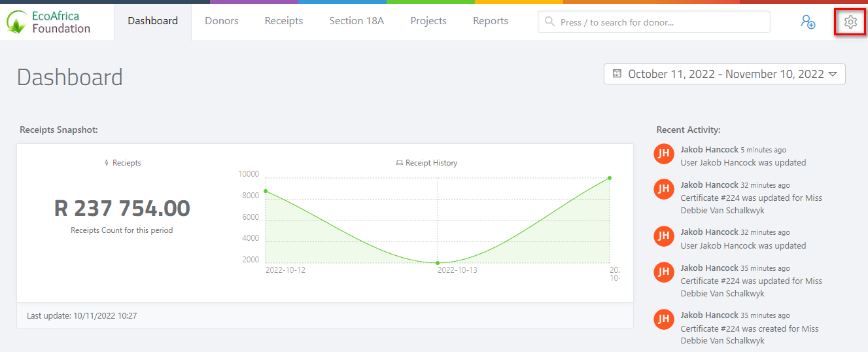
Task: Expand the date range dropdown arrow
Action: [x=833, y=74]
